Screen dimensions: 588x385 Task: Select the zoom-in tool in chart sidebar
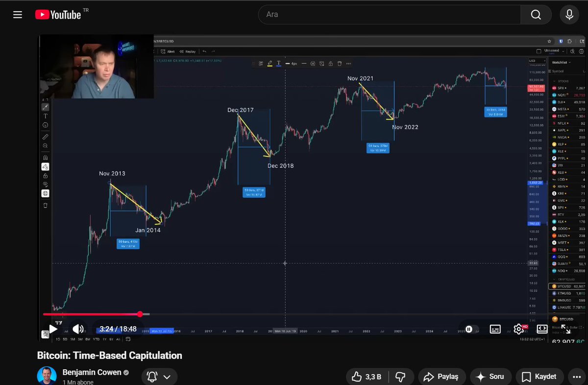coord(45,146)
